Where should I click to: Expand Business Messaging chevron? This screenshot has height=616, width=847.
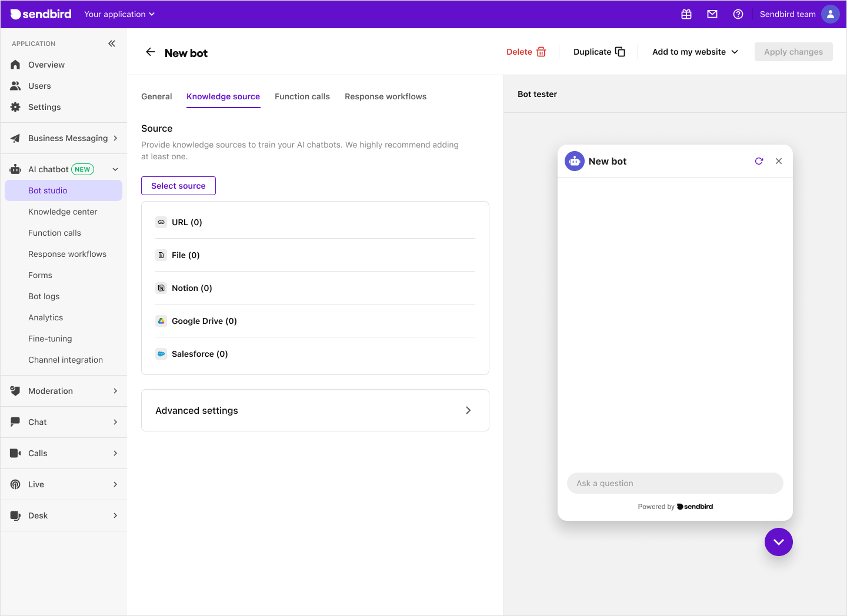tap(115, 138)
